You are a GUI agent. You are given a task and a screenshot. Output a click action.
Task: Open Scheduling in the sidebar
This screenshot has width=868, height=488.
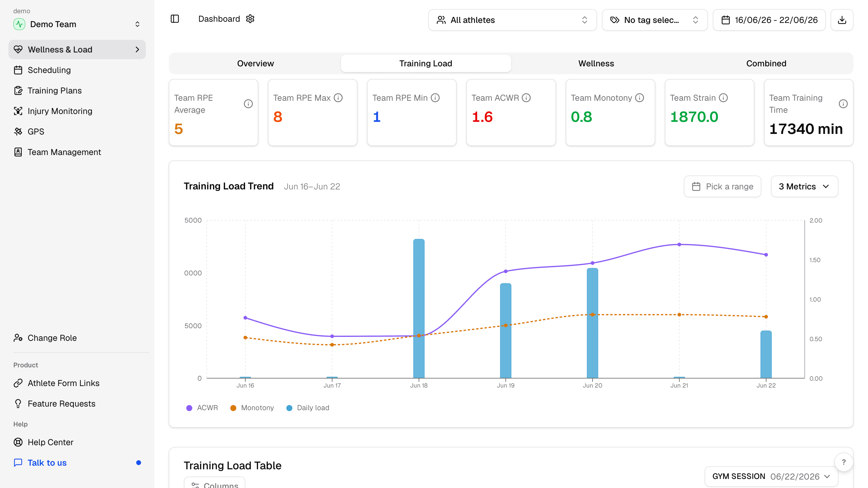tap(77, 70)
